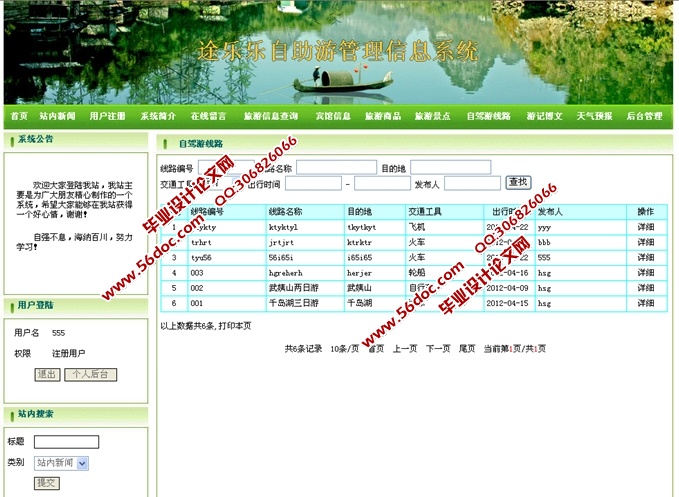
Task: Go to the 天气预报 weather tab
Action: [x=594, y=116]
